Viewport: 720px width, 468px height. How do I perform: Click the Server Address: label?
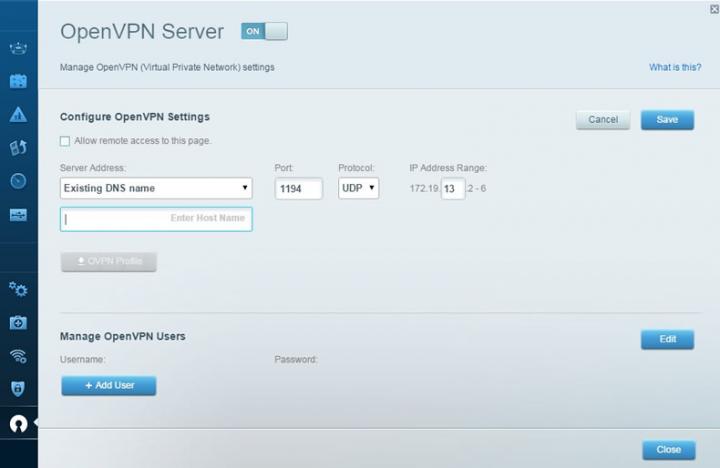[x=93, y=168]
